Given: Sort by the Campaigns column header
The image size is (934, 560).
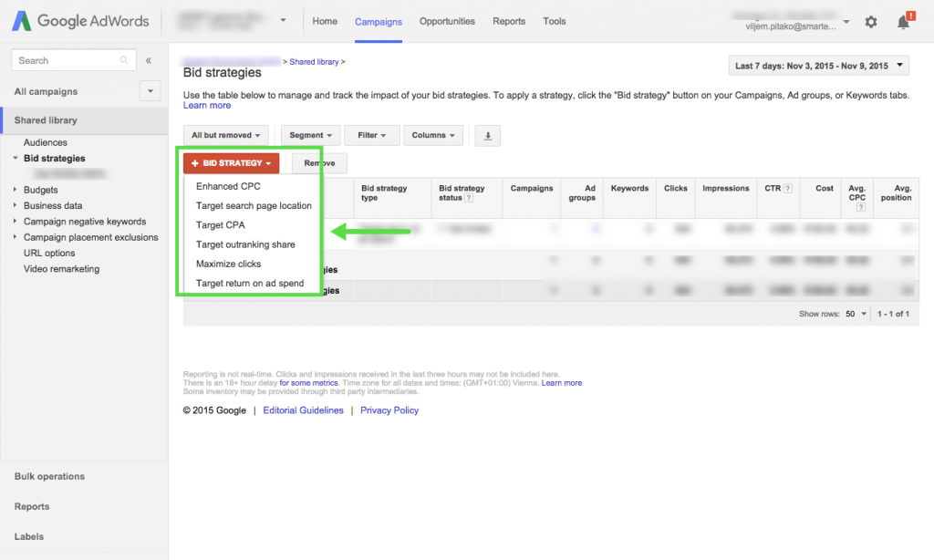Looking at the screenshot, I should point(532,188).
